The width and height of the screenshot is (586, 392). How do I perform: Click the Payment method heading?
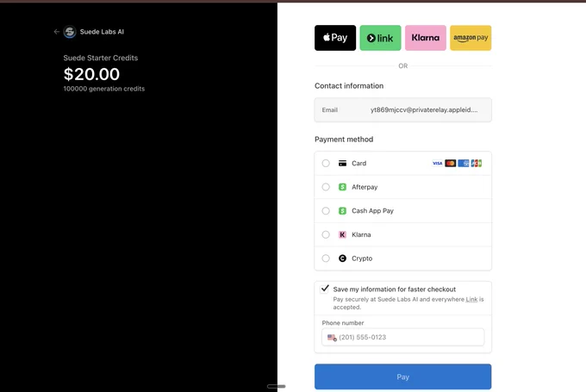pyautogui.click(x=344, y=140)
